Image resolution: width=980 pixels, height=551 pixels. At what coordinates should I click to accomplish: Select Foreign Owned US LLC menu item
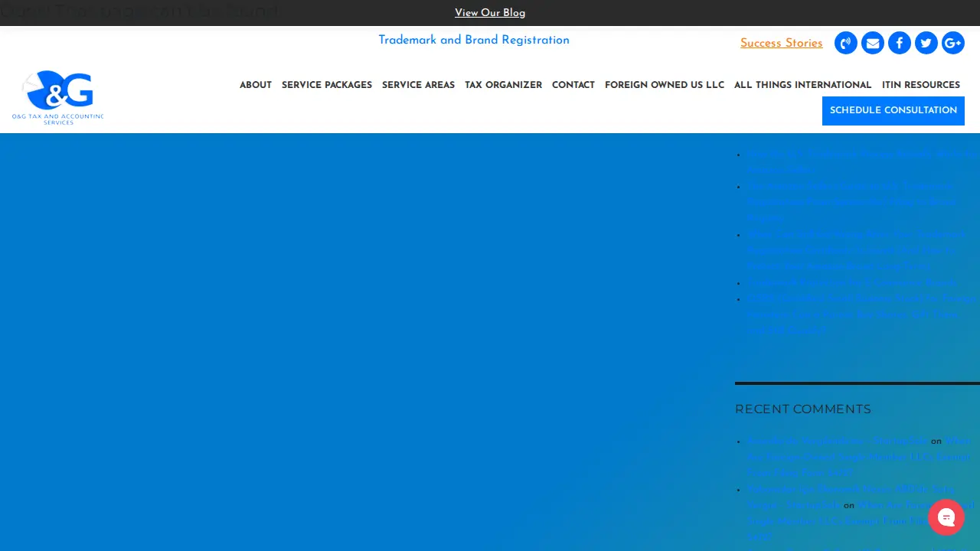point(665,85)
